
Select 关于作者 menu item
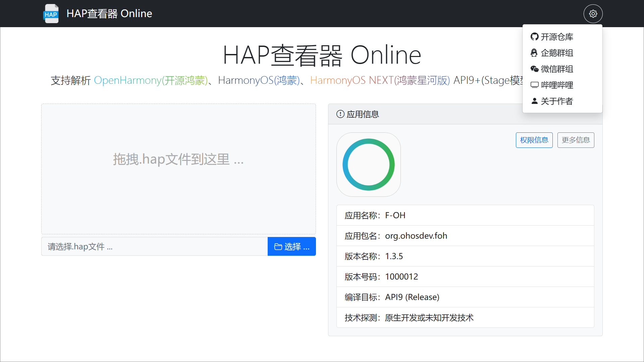click(x=557, y=101)
